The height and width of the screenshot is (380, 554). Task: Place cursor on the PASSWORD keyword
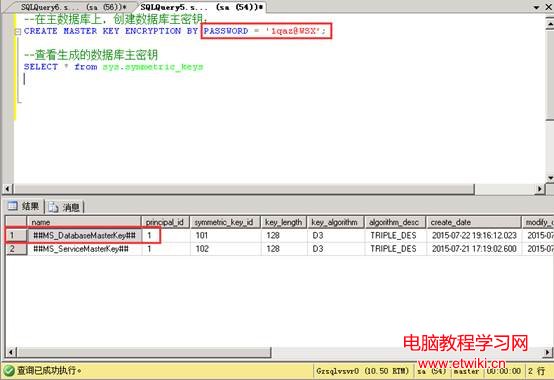pos(226,31)
